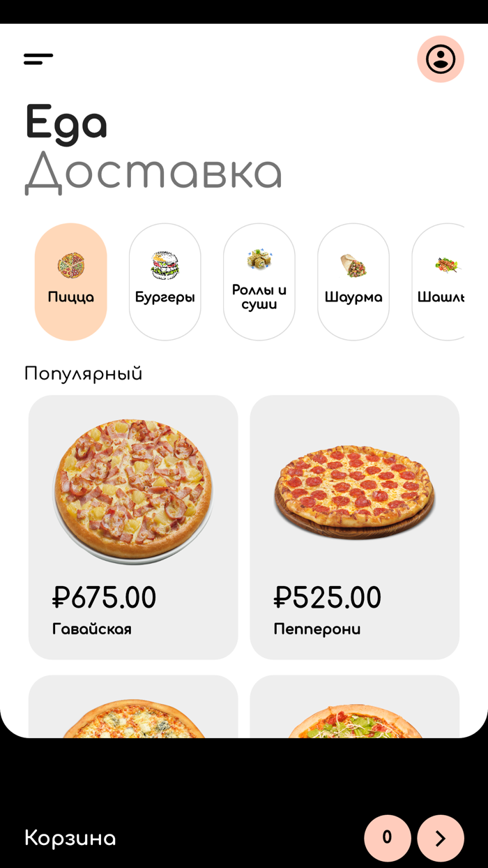Screen dimensions: 488x868
Task: Click the burger icon in Бургеры category
Action: pyautogui.click(x=165, y=266)
